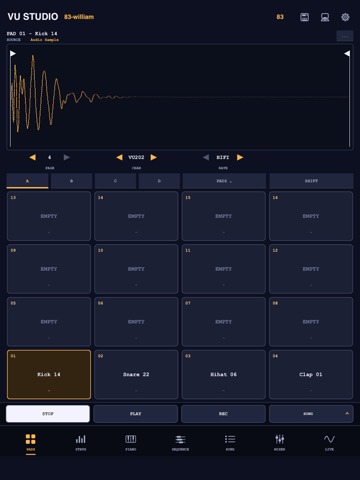Click the 83-william project name
The width and height of the screenshot is (360, 480).
[79, 17]
